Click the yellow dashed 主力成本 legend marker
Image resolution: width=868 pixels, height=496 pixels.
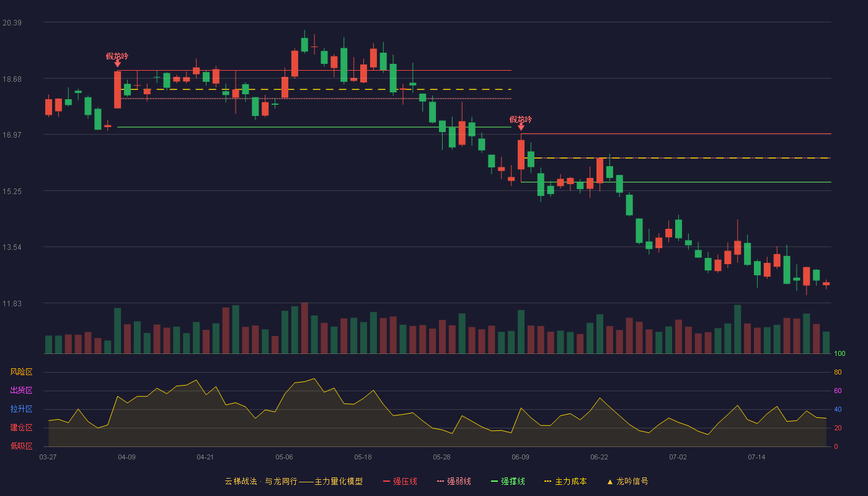pyautogui.click(x=547, y=481)
